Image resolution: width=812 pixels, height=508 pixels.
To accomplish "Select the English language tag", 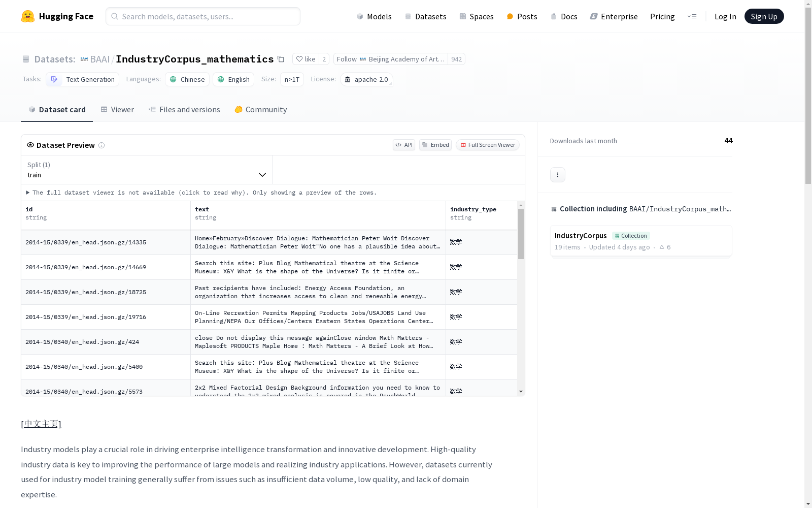I will [233, 79].
